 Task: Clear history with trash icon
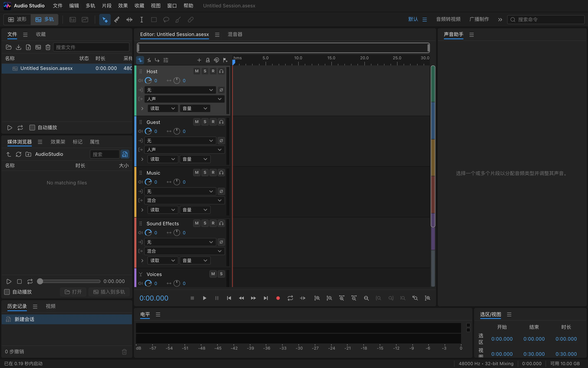point(124,351)
